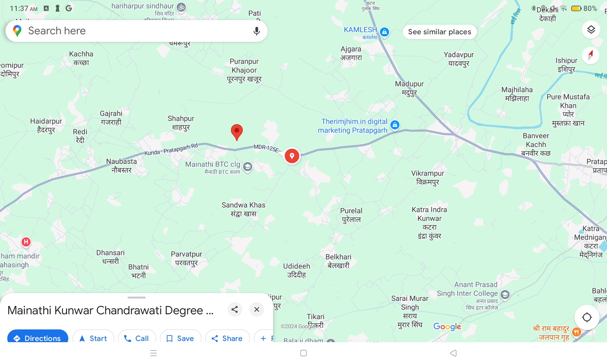Tap the compass to reset orientation
607x364 pixels.
pos(591,56)
